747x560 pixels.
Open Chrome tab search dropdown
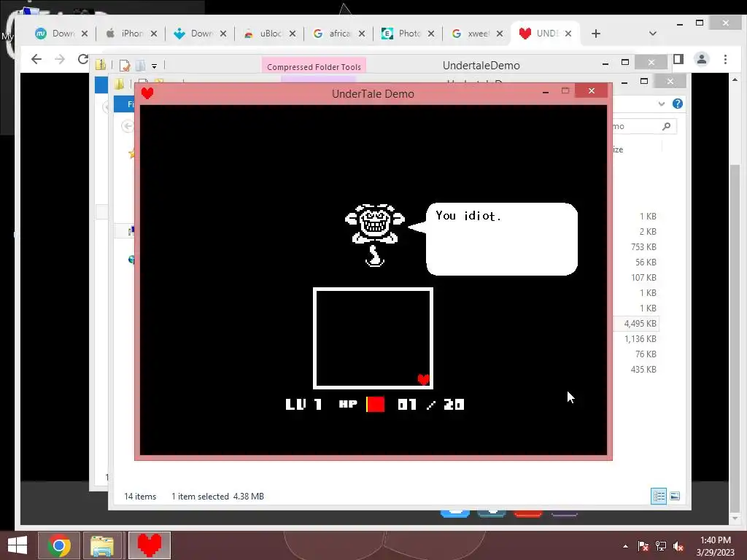coord(653,34)
